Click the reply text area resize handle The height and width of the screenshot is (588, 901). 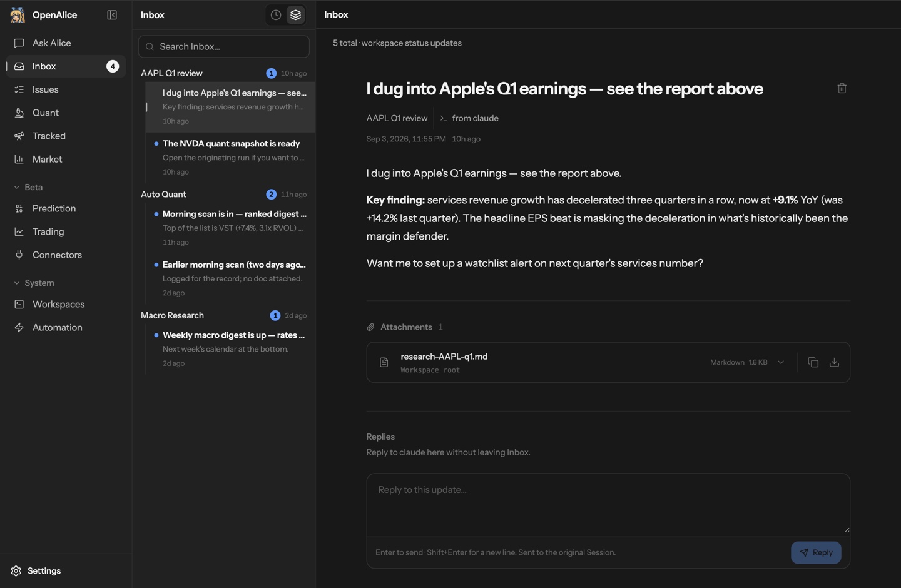847,530
